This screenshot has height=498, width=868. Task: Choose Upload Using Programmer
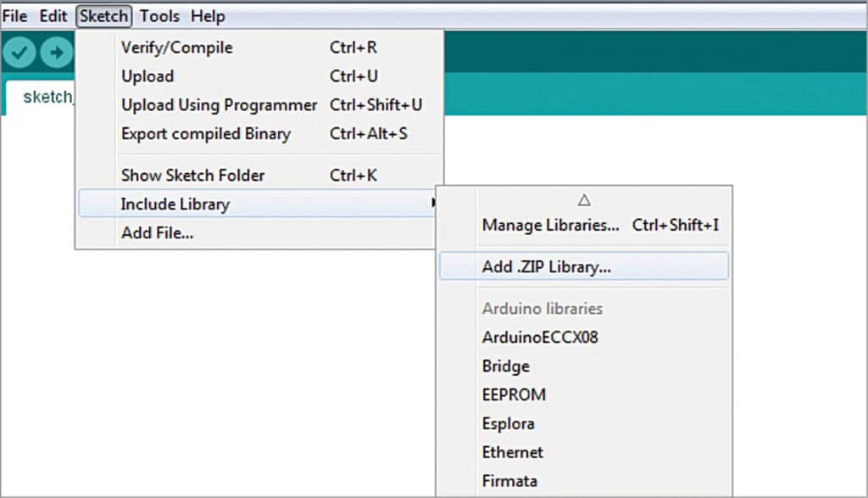click(x=219, y=105)
